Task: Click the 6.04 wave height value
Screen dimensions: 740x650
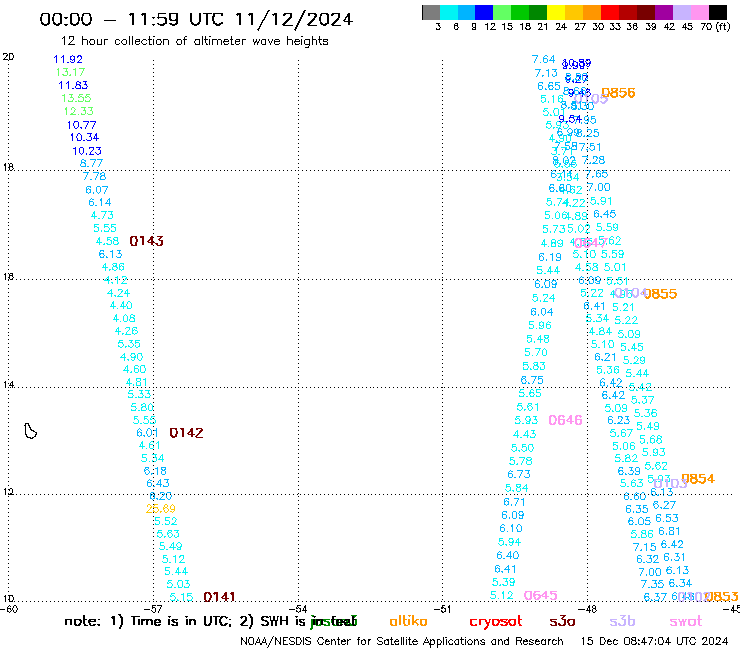Action: [542, 312]
